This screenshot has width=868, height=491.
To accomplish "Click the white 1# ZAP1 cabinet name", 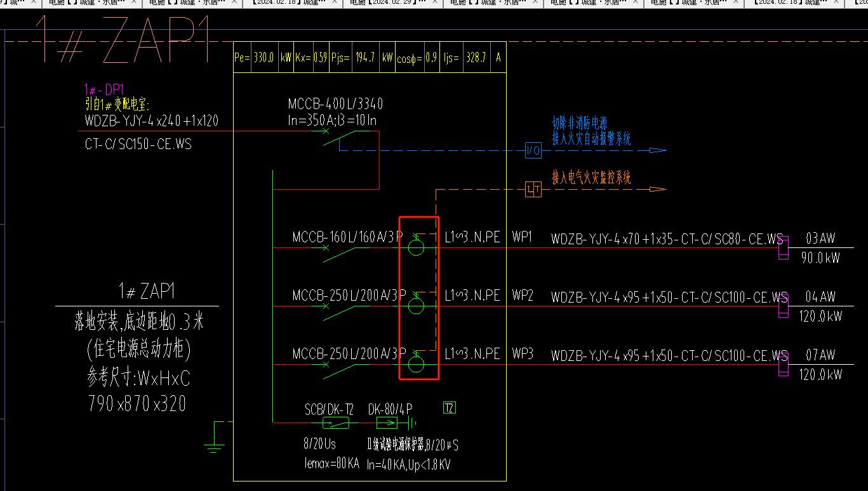I will [147, 292].
